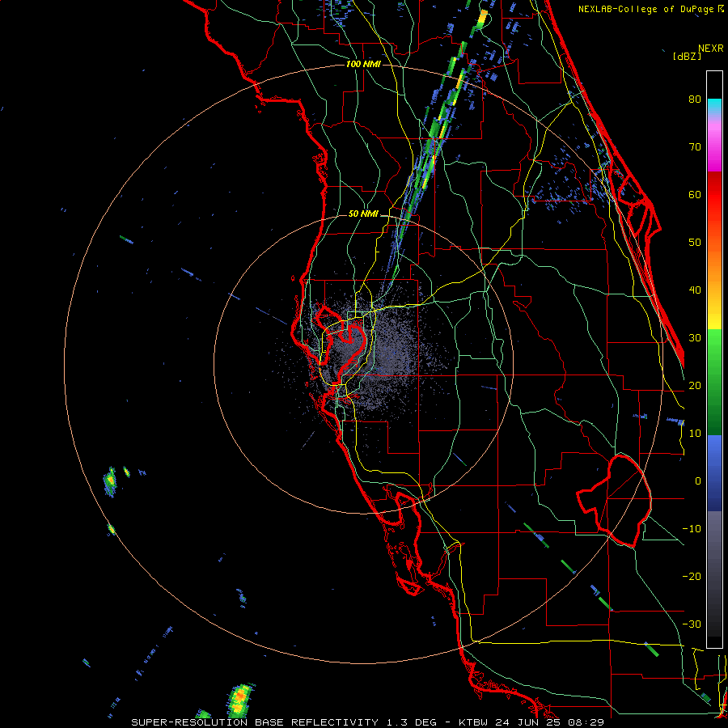Select the 50 NMI range ring label

[x=363, y=214]
